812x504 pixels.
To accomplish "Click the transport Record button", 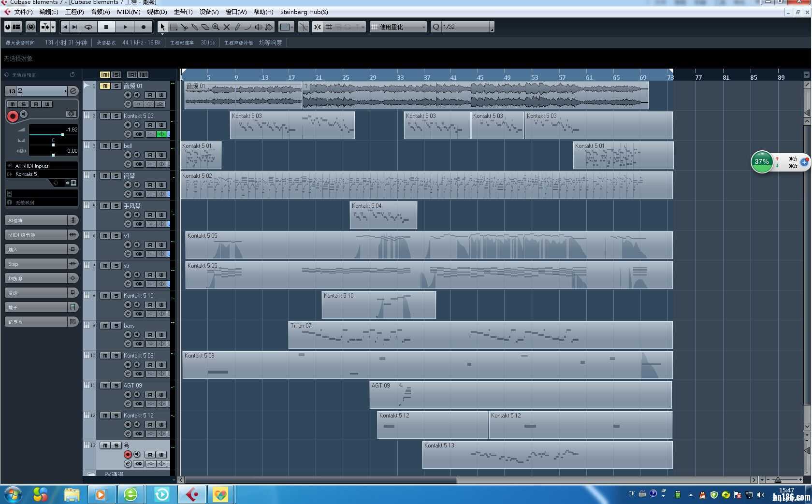I will pyautogui.click(x=143, y=27).
